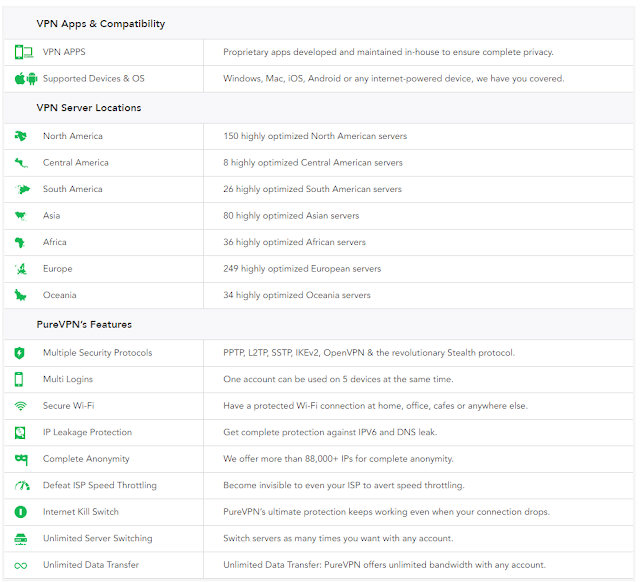640x582 pixels.
Task: Click the North America map icon
Action: [x=20, y=136]
